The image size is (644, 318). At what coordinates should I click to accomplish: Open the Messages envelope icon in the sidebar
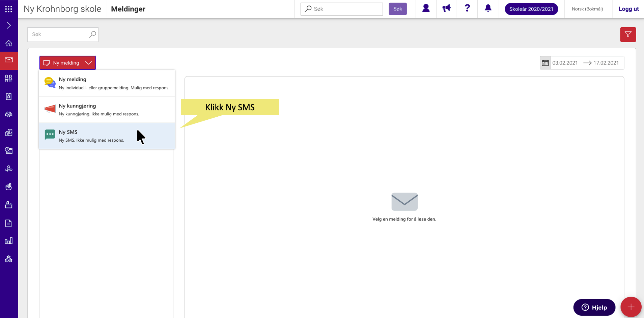coord(9,60)
